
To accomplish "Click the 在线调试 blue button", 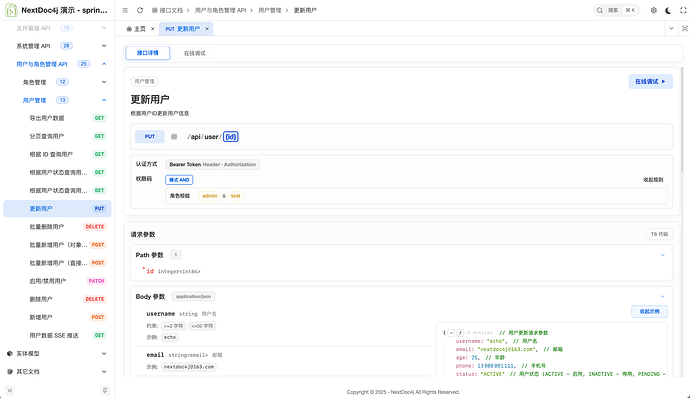I will pyautogui.click(x=650, y=81).
